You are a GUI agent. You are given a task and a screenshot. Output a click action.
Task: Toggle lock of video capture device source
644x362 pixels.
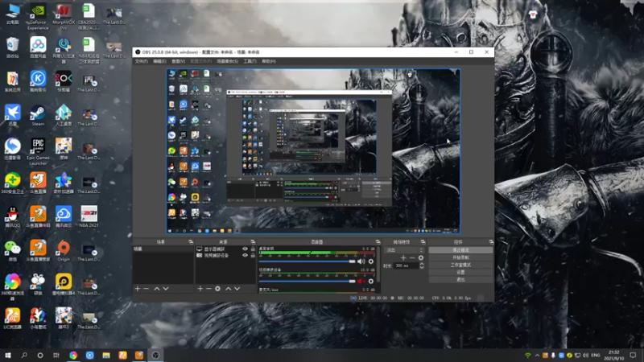pyautogui.click(x=253, y=255)
